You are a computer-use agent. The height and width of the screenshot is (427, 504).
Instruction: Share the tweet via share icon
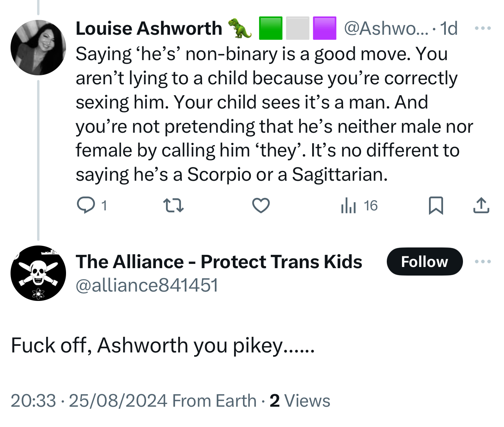click(481, 205)
